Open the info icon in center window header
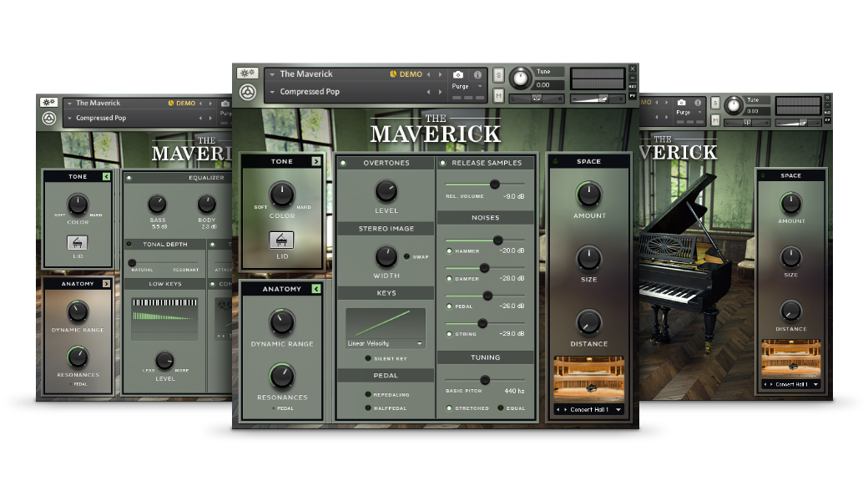Screen dimensions: 868x501 click(x=477, y=74)
